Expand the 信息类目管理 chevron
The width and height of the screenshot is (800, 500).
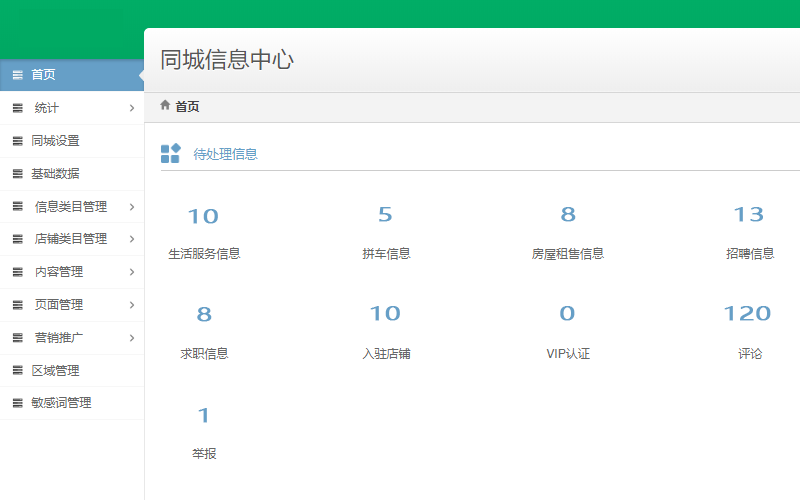(132, 207)
